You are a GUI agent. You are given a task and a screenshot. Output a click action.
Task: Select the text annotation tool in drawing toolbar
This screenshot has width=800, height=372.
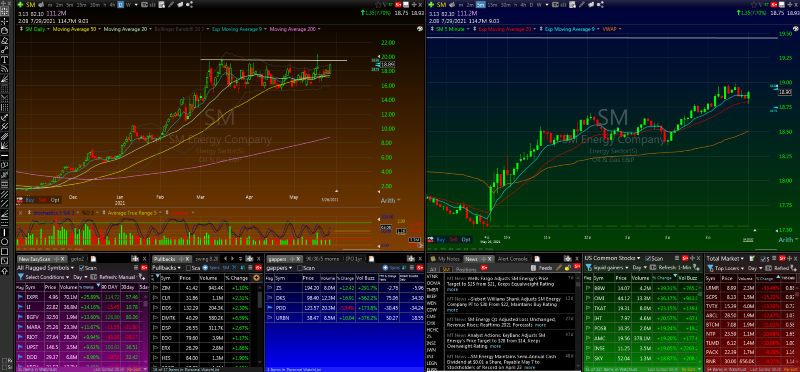[5, 59]
